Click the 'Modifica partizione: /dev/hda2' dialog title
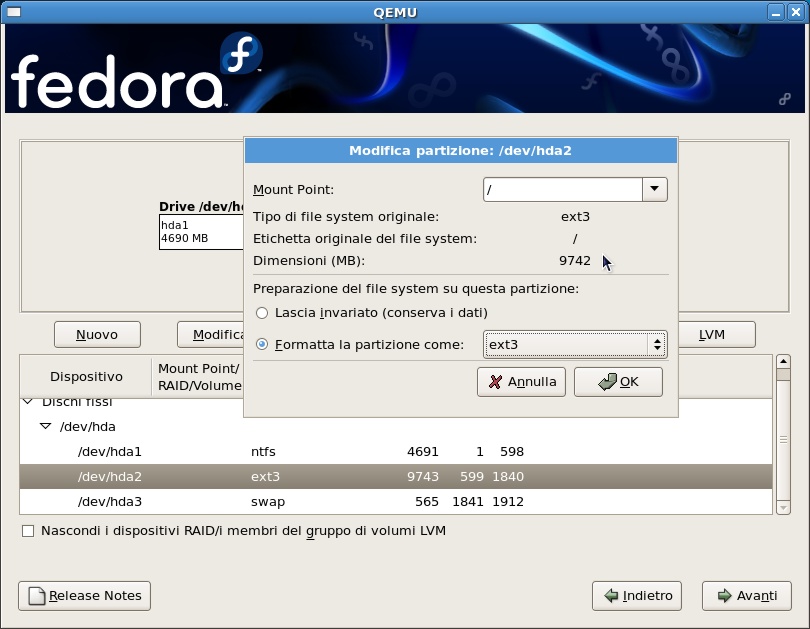The image size is (810, 629). click(460, 151)
